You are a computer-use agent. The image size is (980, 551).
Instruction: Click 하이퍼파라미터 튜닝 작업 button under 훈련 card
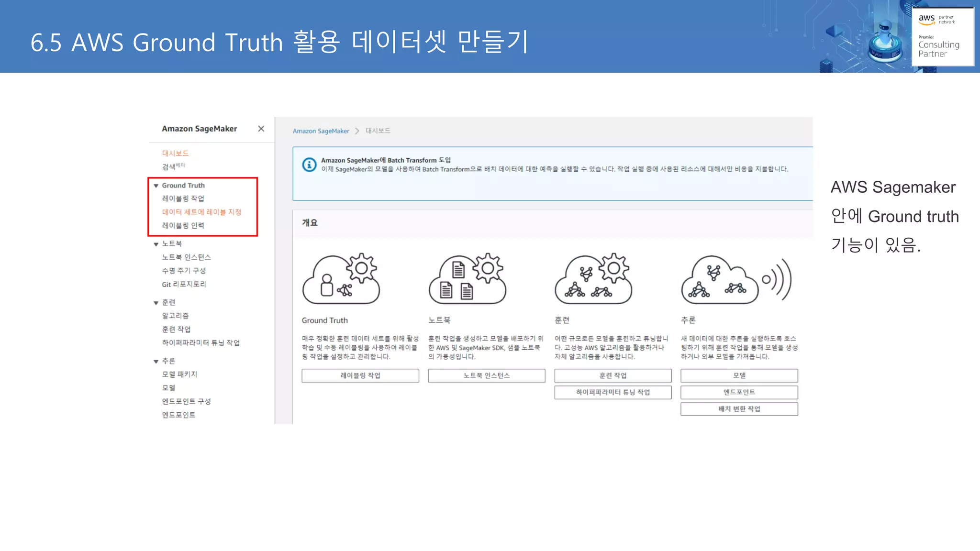[x=613, y=392]
